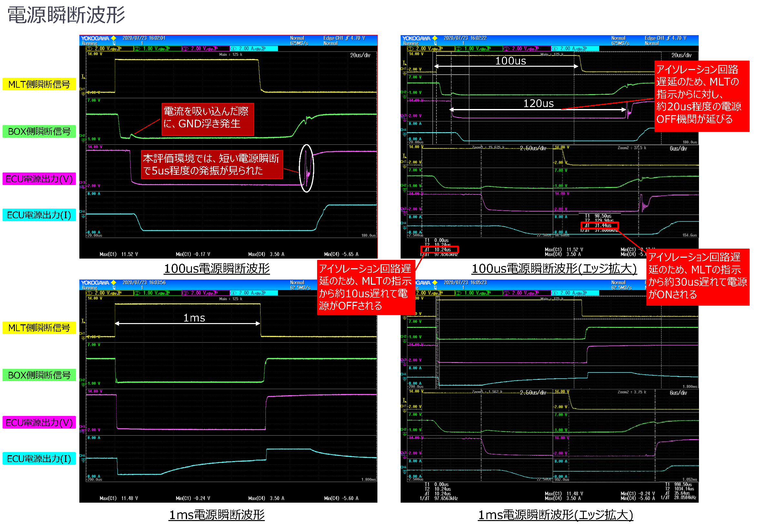Click the slide title 電源瞬断波形
Screen dimensions: 769x532
(x=66, y=15)
